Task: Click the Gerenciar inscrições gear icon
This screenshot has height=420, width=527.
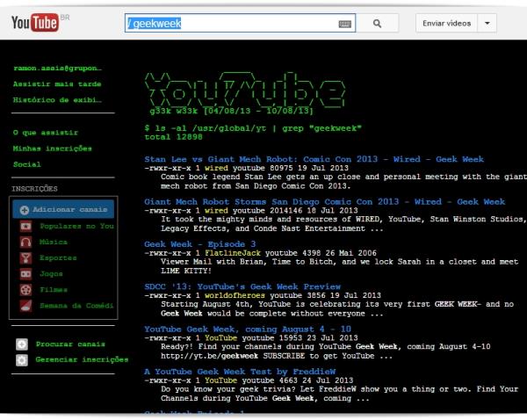Action: tap(22, 360)
